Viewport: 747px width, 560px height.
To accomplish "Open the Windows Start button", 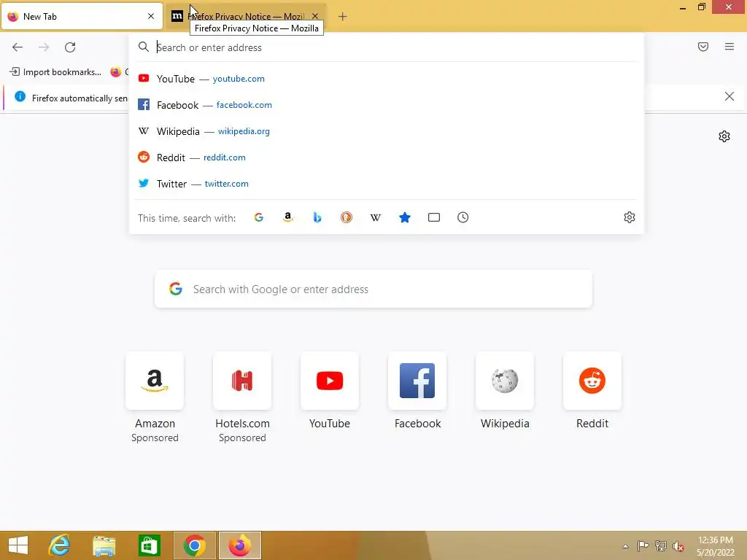I will (18, 545).
